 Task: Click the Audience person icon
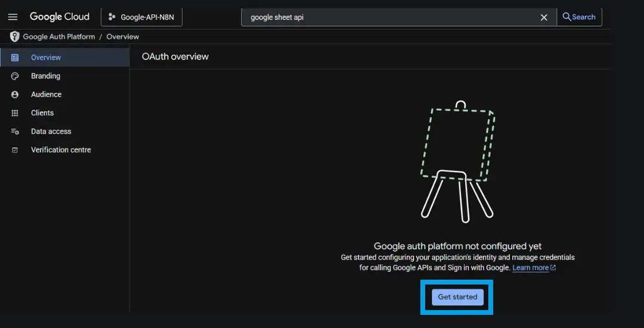tap(15, 94)
